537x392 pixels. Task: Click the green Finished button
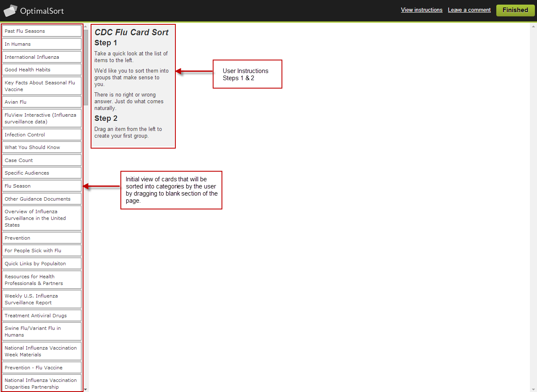coord(515,10)
